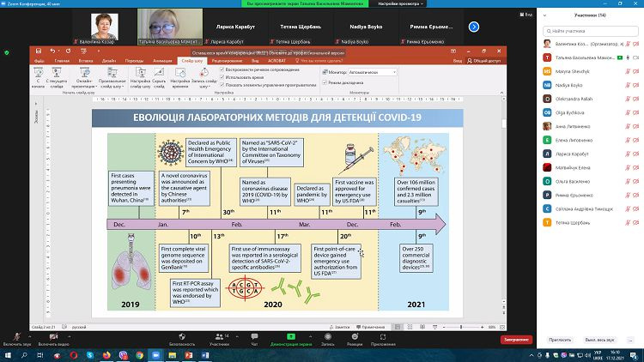Screen dimensions: 644x362
Task: Select participant Olga Bychkova in list
Action: pos(591,112)
